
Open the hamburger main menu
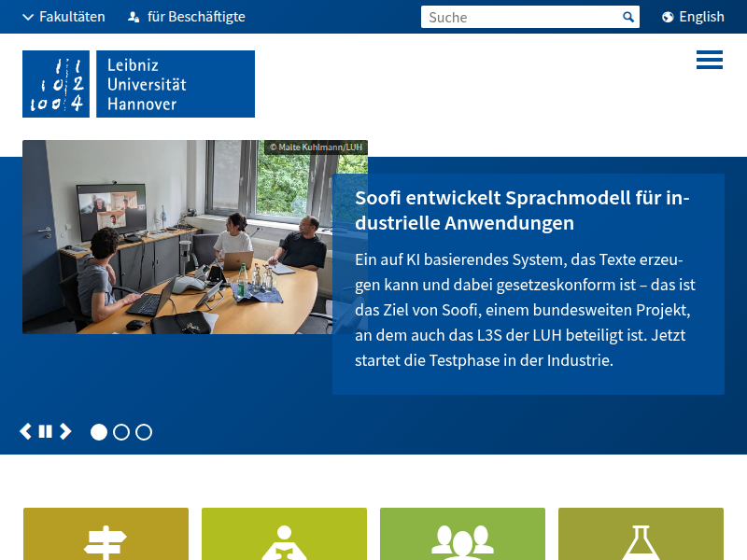(710, 60)
